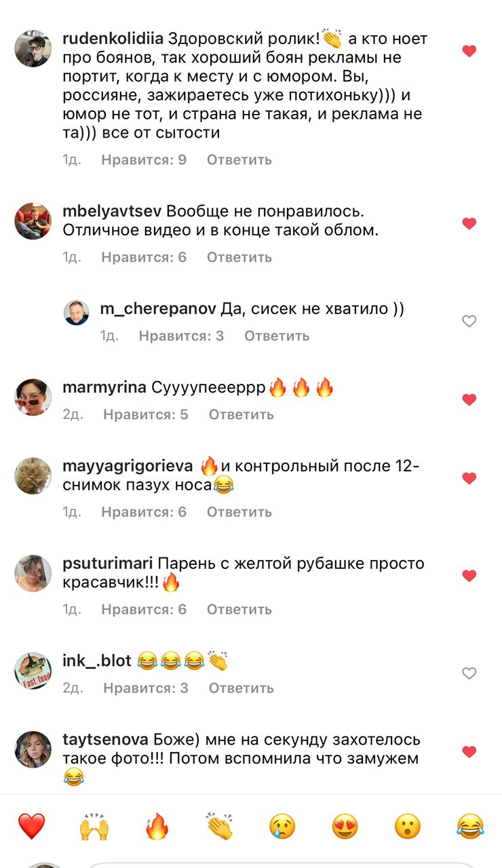Choose the clapping hands emoji reaction
Screen dimensions: 502x868
(219, 827)
